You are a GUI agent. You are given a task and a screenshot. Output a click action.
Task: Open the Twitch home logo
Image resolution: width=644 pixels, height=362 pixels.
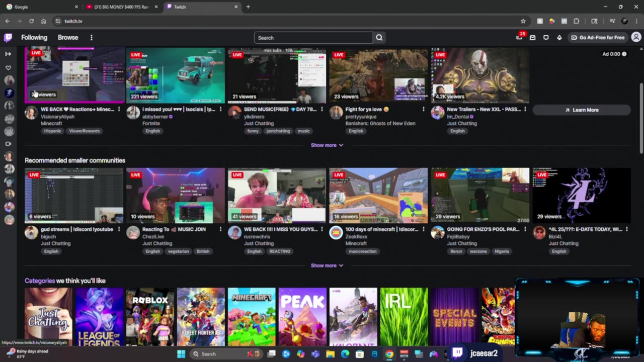pyautogui.click(x=8, y=38)
